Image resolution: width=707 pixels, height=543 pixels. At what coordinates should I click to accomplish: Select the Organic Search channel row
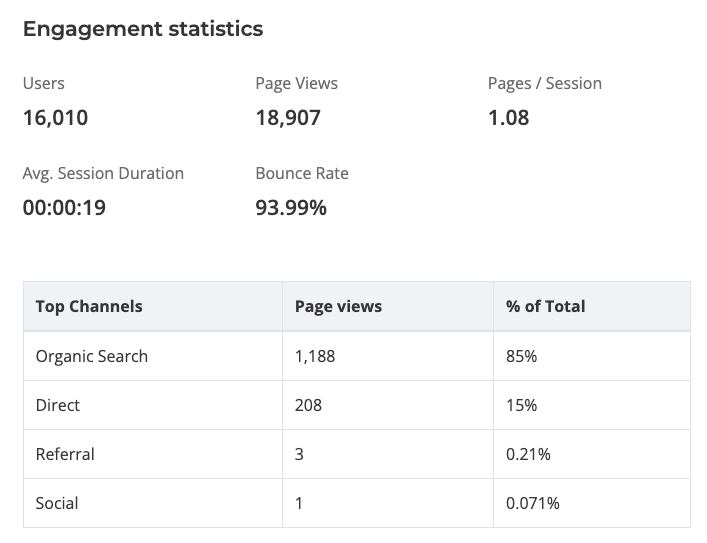91,356
